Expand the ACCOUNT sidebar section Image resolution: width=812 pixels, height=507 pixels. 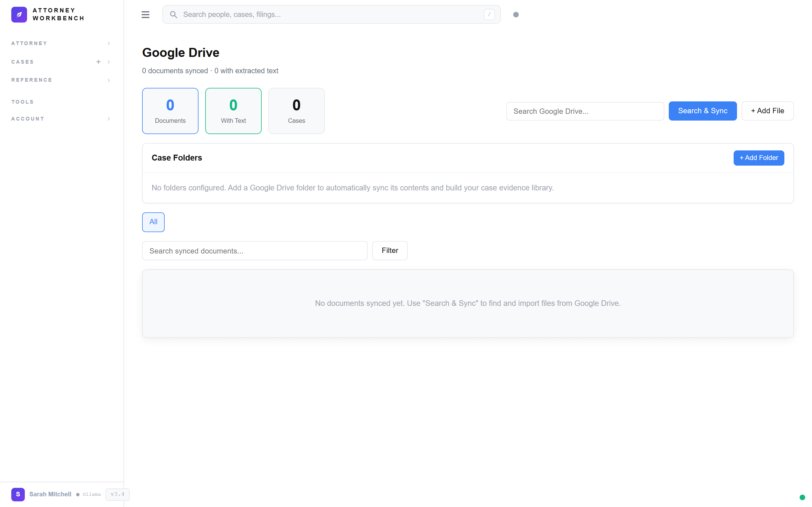(x=60, y=118)
